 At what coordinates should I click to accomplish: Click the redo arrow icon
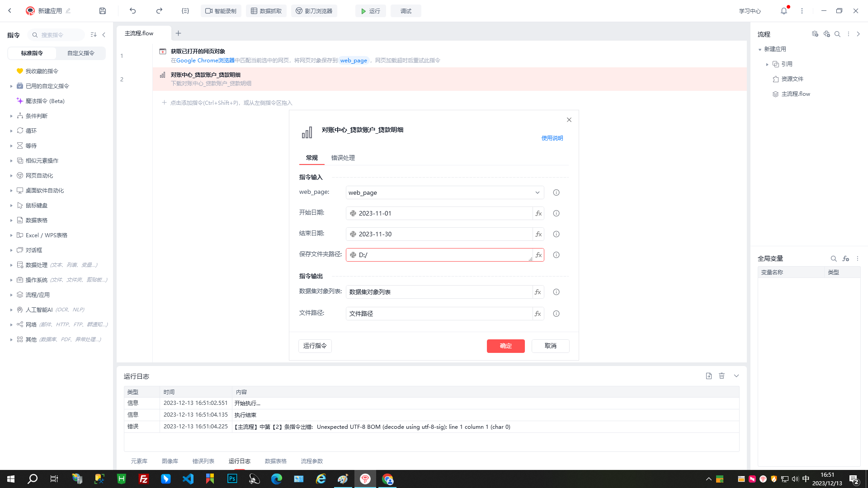point(159,11)
